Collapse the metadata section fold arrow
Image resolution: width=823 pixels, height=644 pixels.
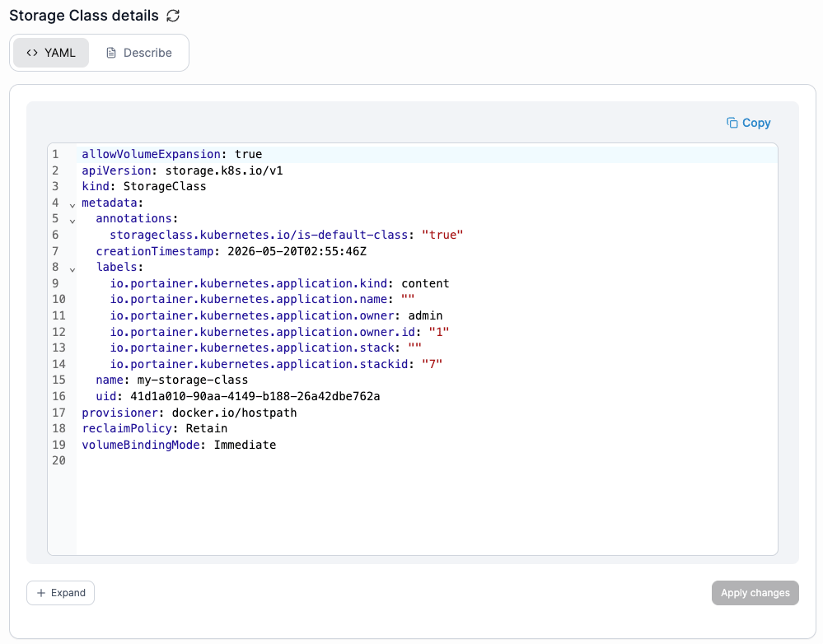(x=72, y=205)
